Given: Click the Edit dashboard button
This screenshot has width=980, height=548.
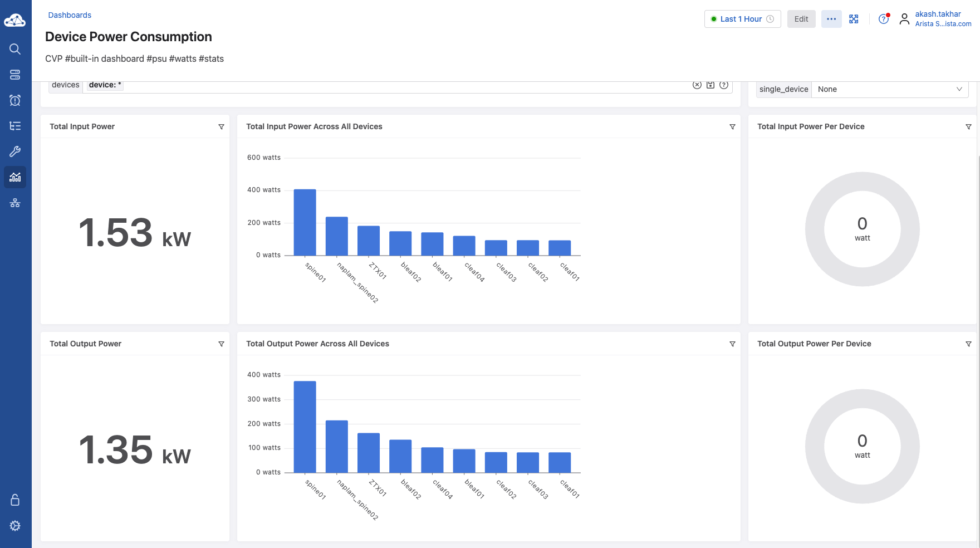Looking at the screenshot, I should pos(801,19).
